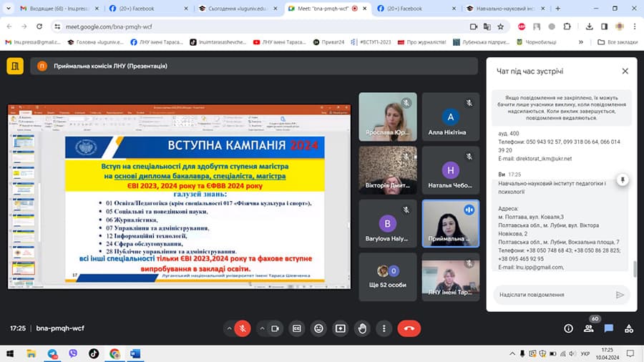Image resolution: width=644 pixels, height=362 pixels.
Task: Open the 'Все закладки' folder
Action: 618,42
